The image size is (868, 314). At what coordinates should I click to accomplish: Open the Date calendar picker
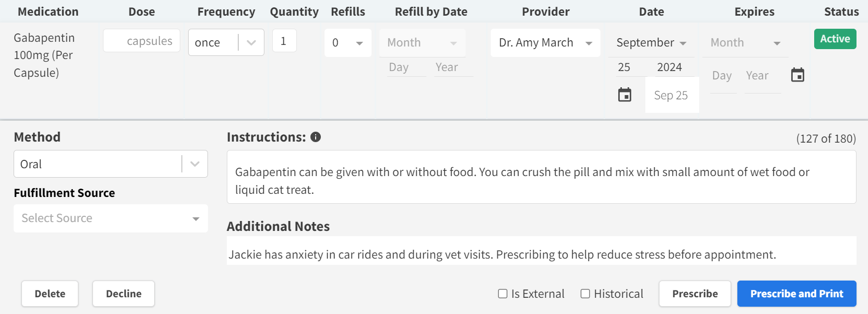coord(624,95)
